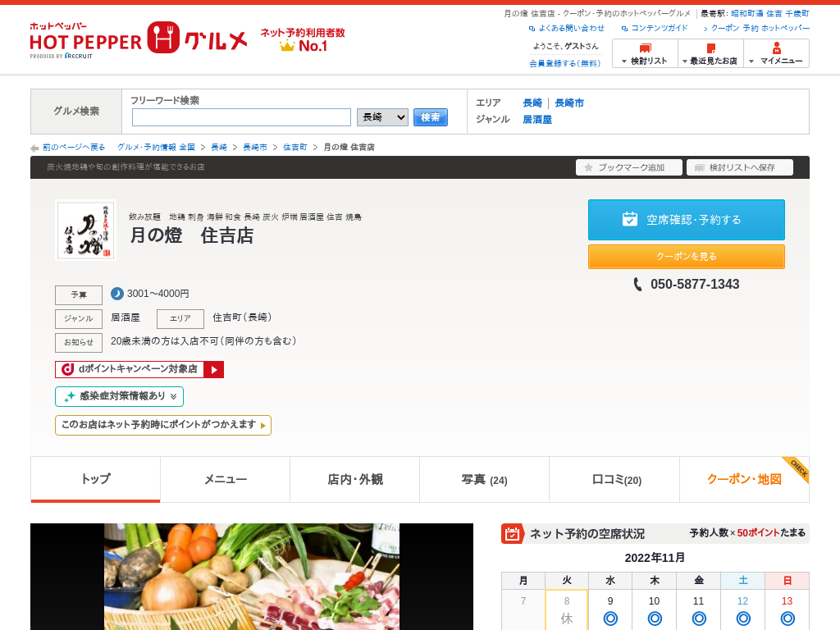Click the orange クーポンを見る button
The height and width of the screenshot is (630, 840).
(x=687, y=257)
